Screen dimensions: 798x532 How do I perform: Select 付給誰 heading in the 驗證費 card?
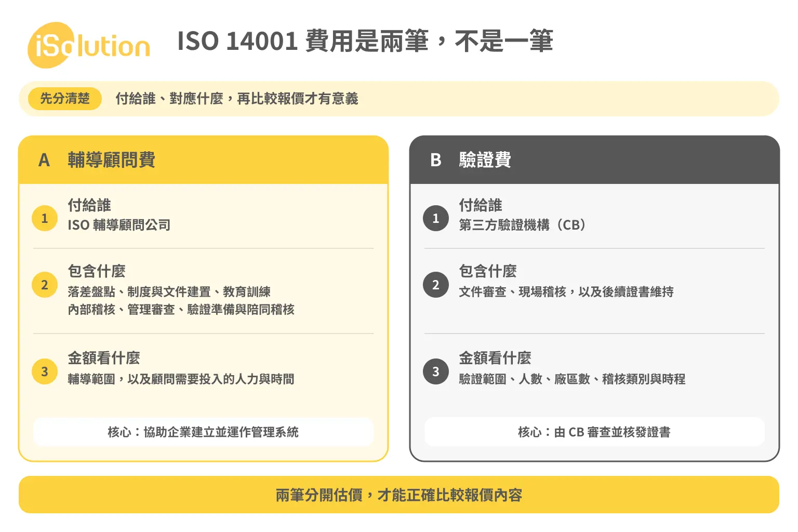coord(481,205)
